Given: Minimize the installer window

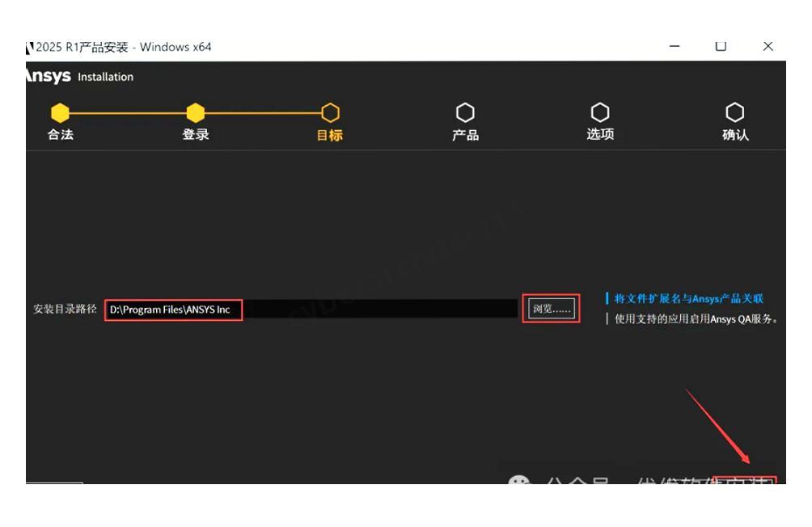Looking at the screenshot, I should pos(675,46).
